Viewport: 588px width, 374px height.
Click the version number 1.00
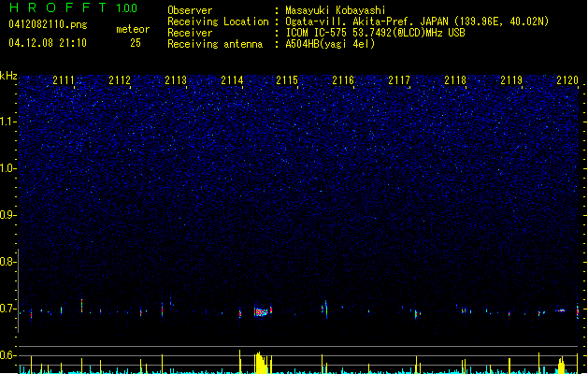click(127, 7)
